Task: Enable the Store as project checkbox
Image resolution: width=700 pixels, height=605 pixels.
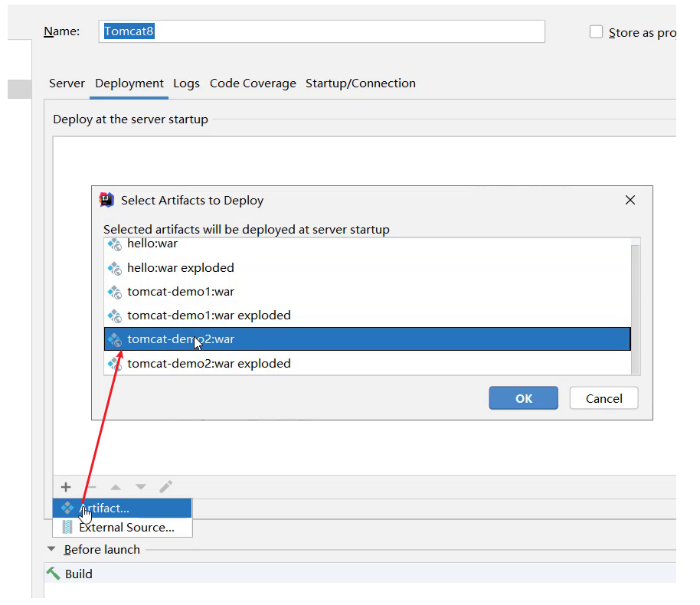Action: [x=596, y=32]
